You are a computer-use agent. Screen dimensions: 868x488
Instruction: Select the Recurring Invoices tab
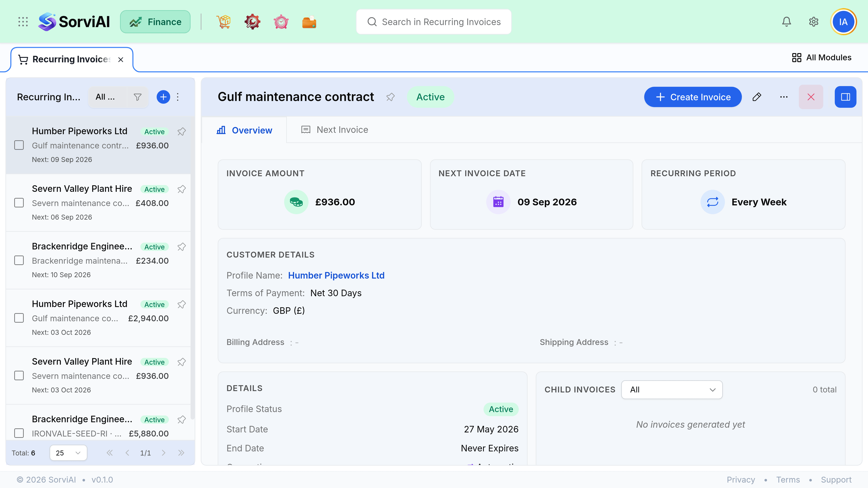[x=71, y=60]
